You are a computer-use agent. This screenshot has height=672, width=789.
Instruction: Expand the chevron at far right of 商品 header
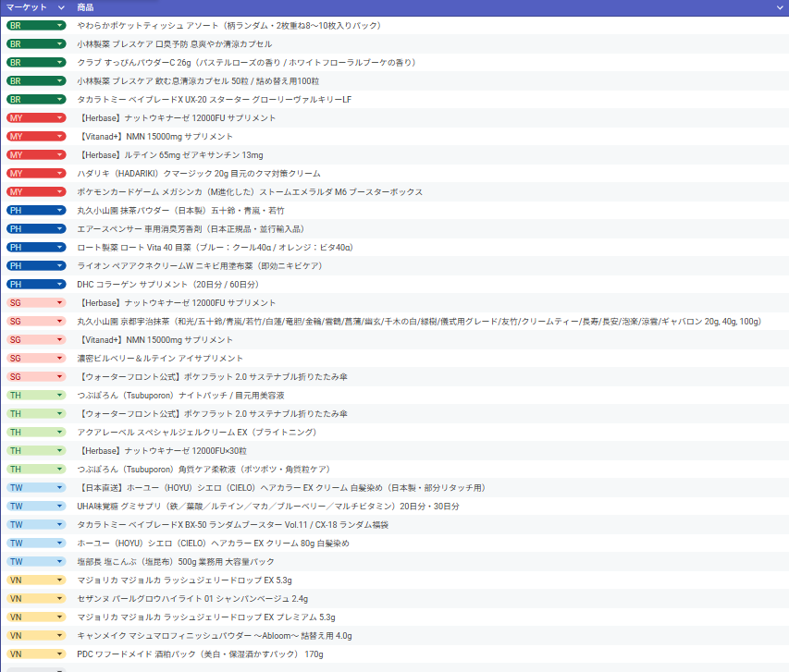point(780,7)
